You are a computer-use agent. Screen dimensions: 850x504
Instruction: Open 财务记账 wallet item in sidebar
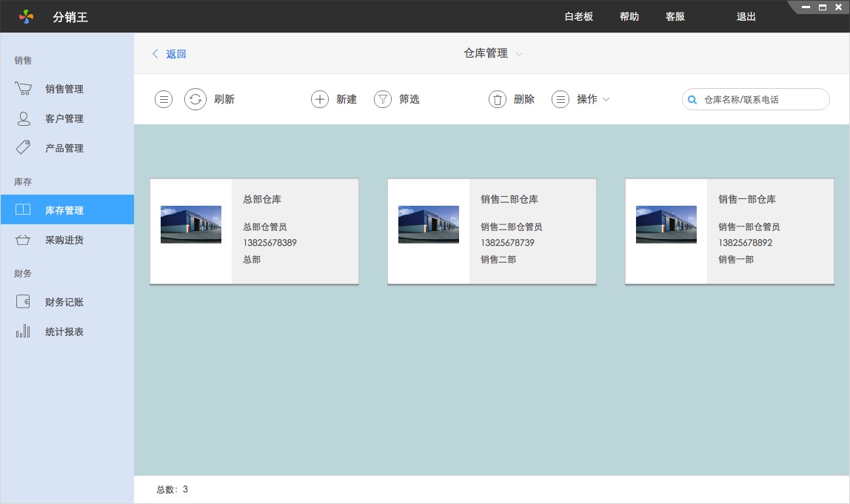pos(64,302)
